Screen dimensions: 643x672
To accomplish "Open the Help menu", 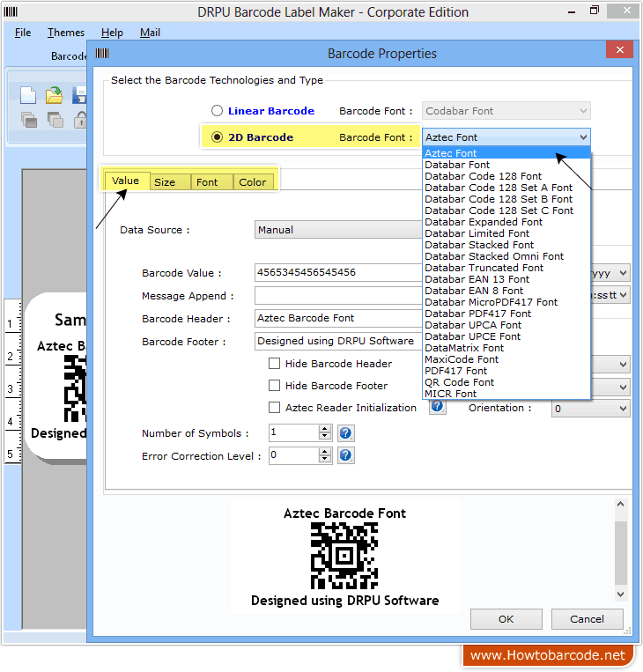I will tap(112, 33).
